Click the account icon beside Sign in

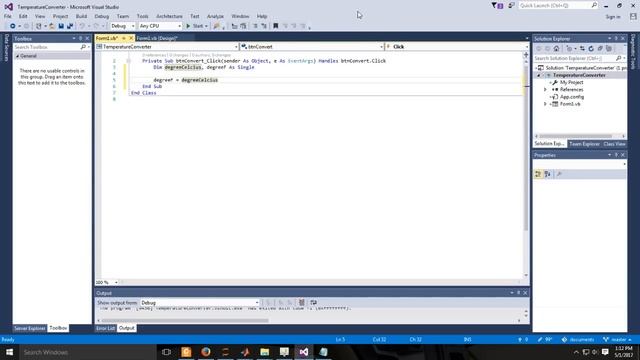click(x=633, y=17)
